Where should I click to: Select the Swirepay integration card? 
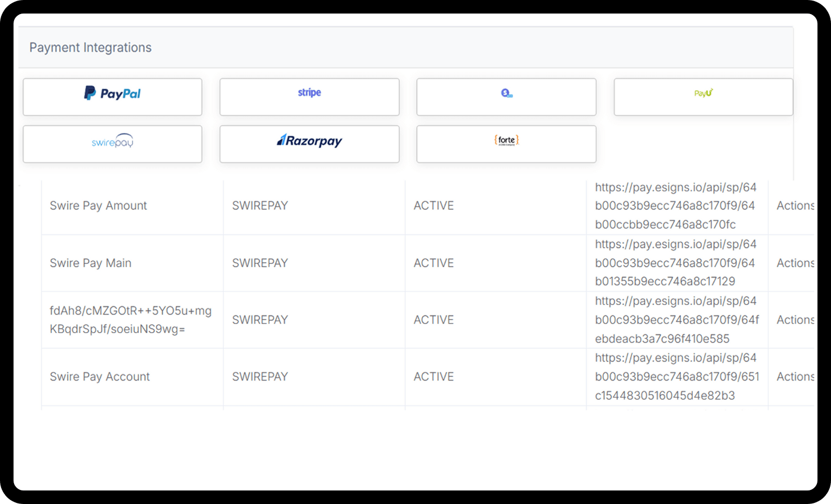pyautogui.click(x=112, y=144)
